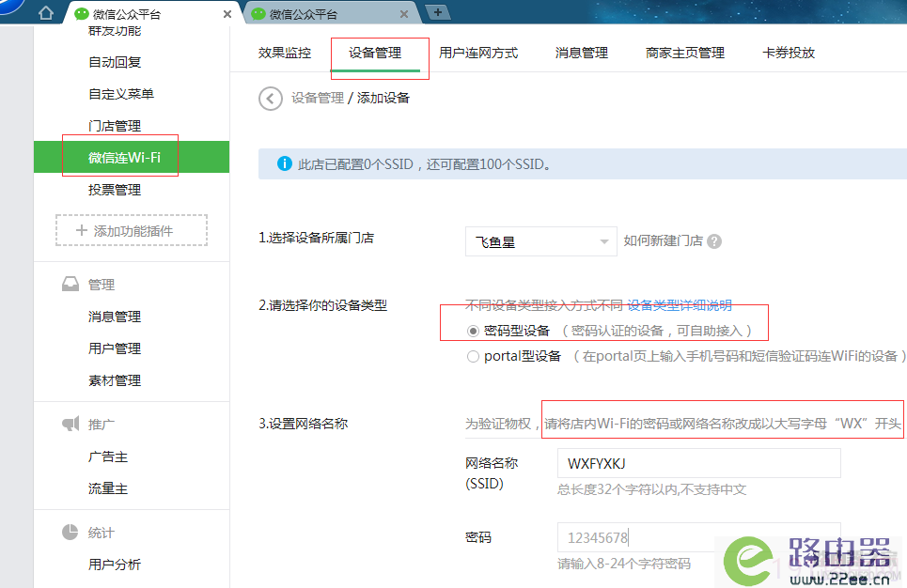The image size is (907, 588).
Task: Open 群发功能 in the sidebar
Action: click(115, 31)
